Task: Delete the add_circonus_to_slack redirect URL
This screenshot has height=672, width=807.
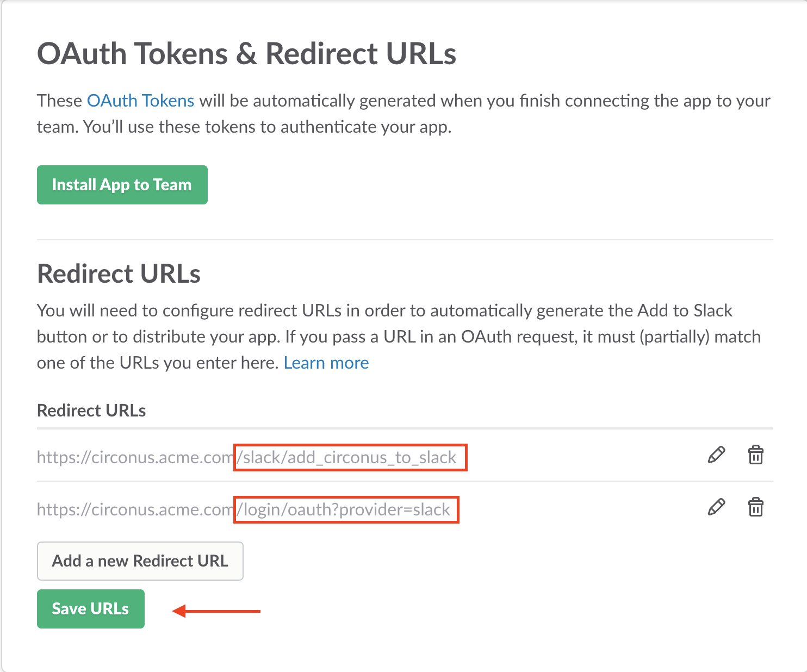Action: [x=755, y=455]
